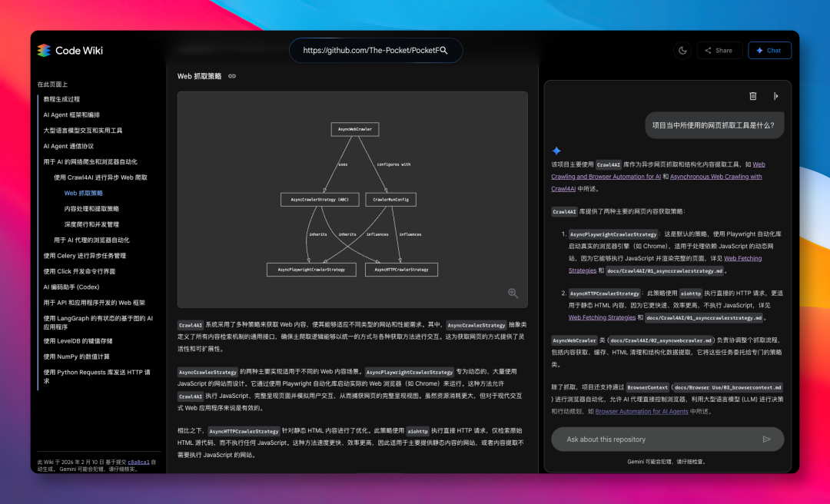This screenshot has height=504, width=830.
Task: Open 用于 API 和应用程序开发的 Web 框架 item
Action: [x=95, y=303]
